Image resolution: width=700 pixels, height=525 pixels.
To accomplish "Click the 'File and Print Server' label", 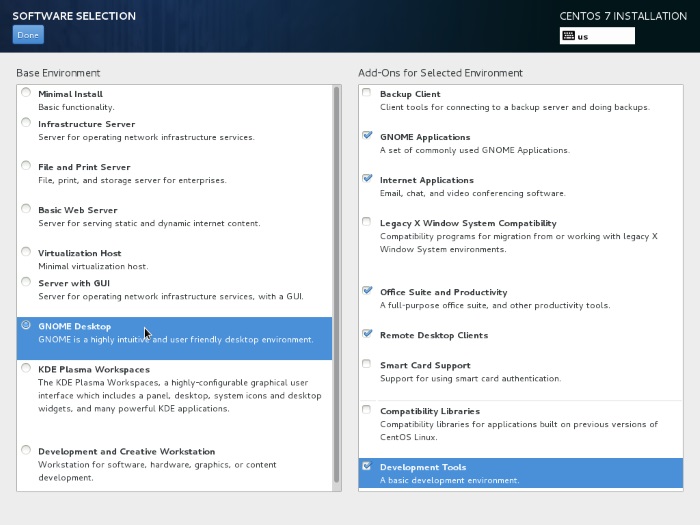I will click(84, 167).
